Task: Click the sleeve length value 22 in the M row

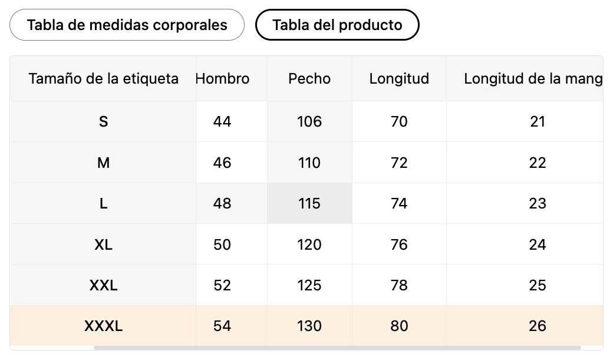Action: coord(537,163)
